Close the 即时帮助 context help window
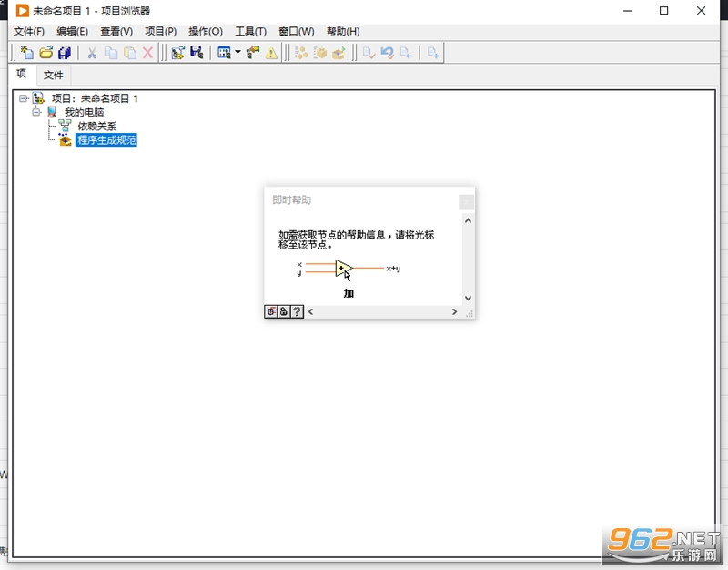 [x=466, y=202]
